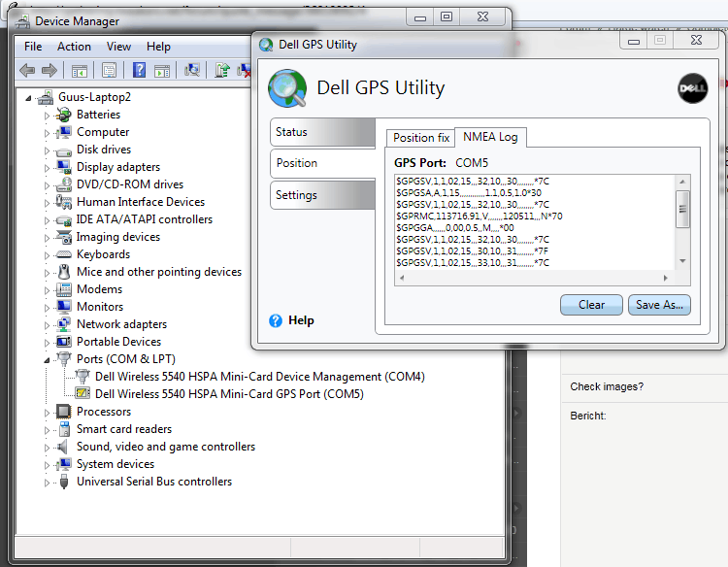Click the Save As... button
The height and width of the screenshot is (567, 728).
659,305
